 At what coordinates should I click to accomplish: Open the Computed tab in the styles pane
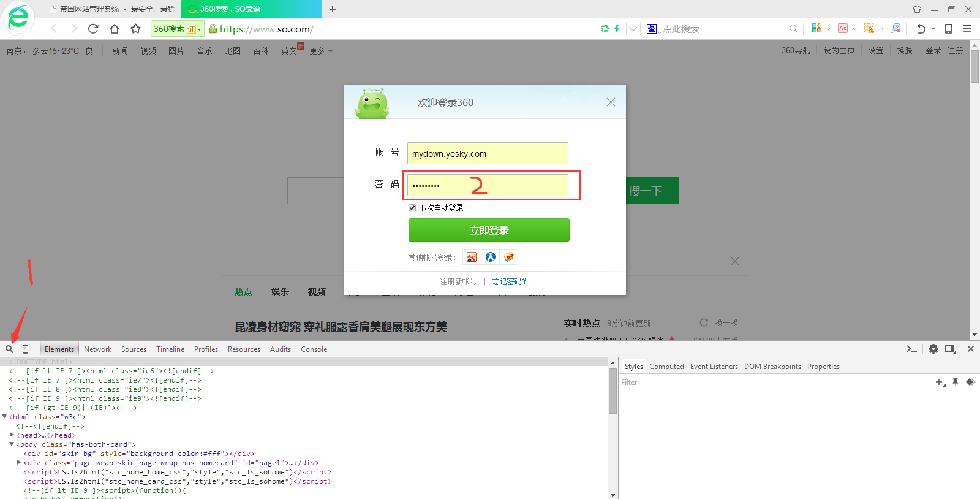[666, 367]
